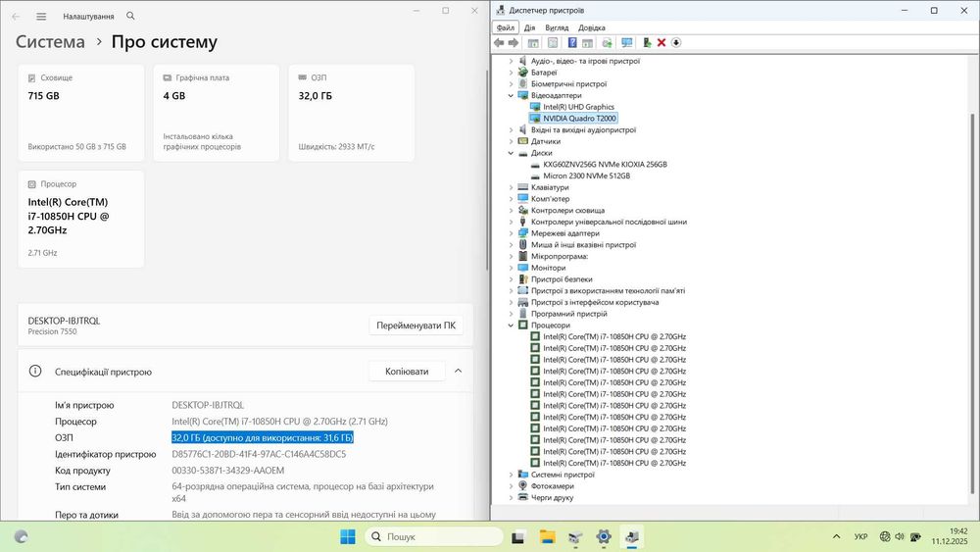This screenshot has height=552, width=980.
Task: Click the volume speaker icon in tray
Action: click(900, 536)
